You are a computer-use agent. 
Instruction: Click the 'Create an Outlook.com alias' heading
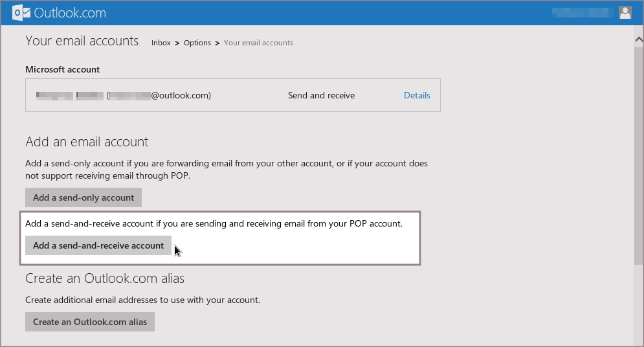pos(105,278)
